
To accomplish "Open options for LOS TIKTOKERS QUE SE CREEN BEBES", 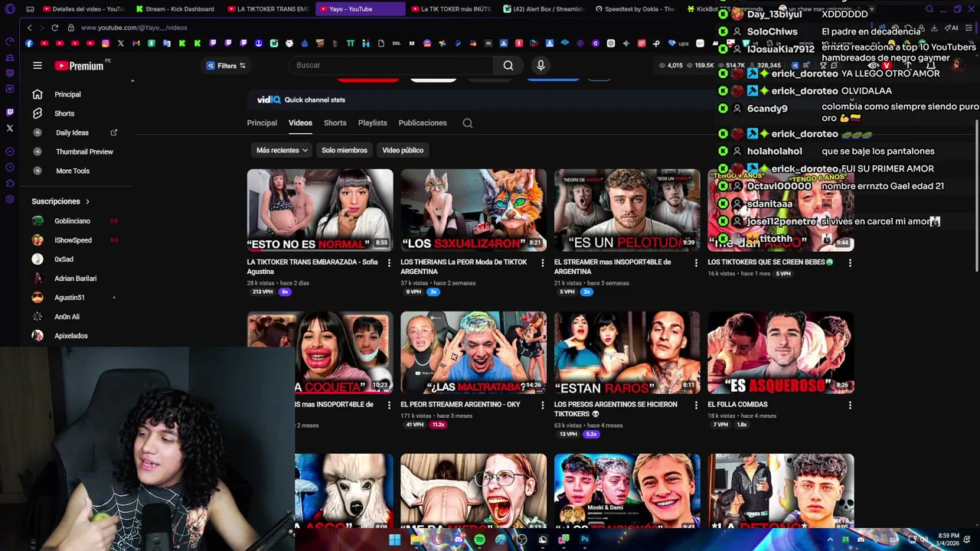I will tap(850, 263).
